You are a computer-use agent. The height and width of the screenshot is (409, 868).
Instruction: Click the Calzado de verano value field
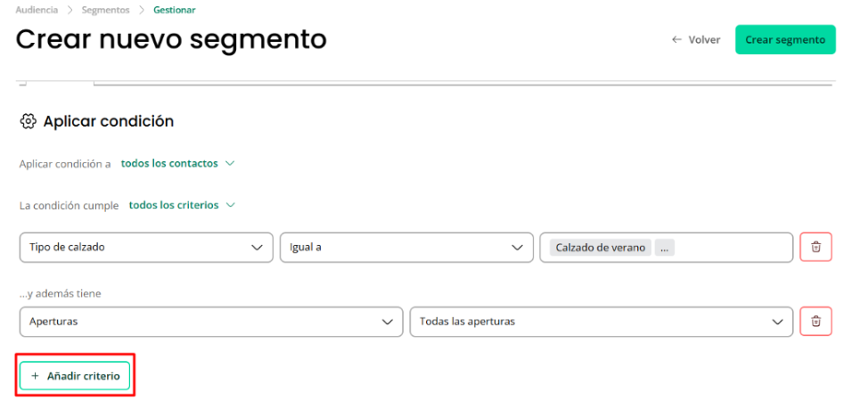(x=666, y=247)
